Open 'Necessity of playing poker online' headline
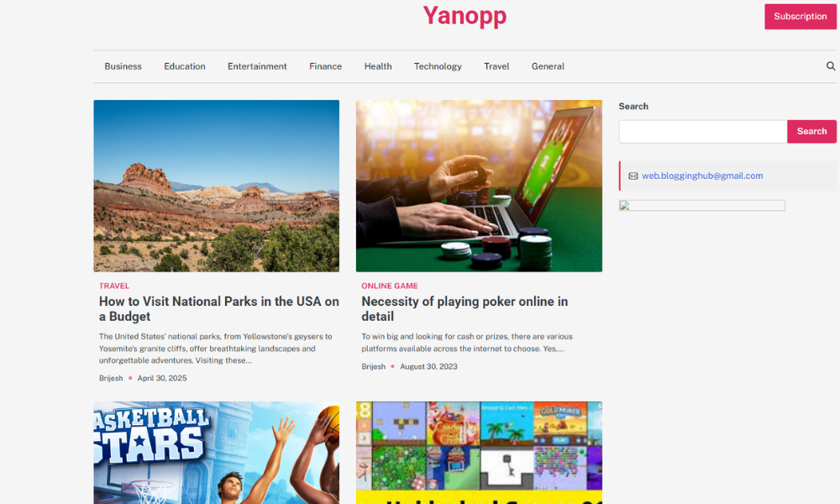The height and width of the screenshot is (504, 840). [465, 308]
